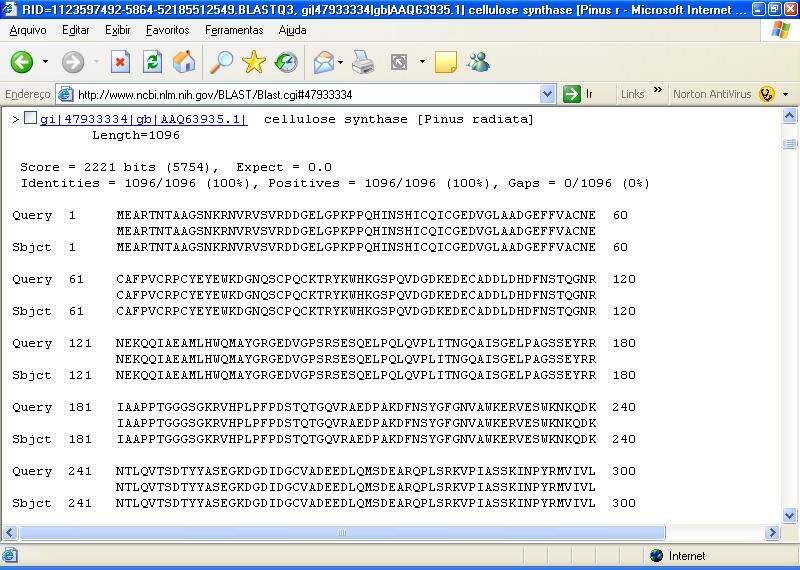The width and height of the screenshot is (800, 570).
Task: Click 'cellulose synthase [Pinus radiata]' text
Action: pyautogui.click(x=398, y=119)
